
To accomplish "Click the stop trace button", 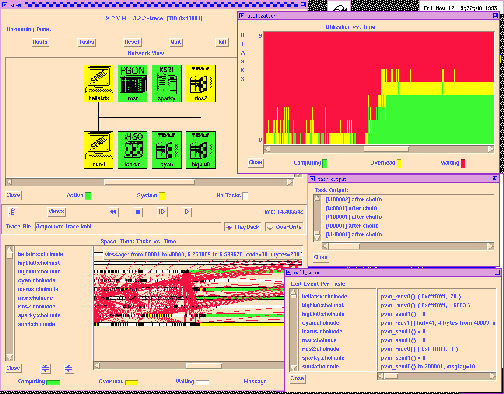I will point(138,212).
